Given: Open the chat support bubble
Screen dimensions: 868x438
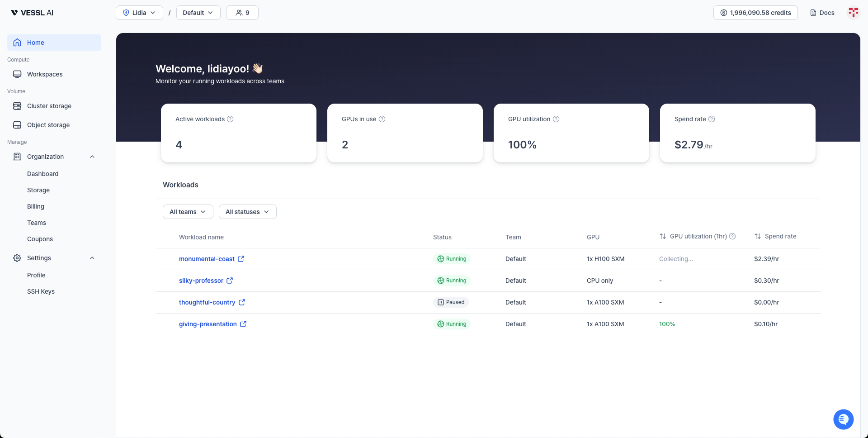Looking at the screenshot, I should tap(843, 419).
